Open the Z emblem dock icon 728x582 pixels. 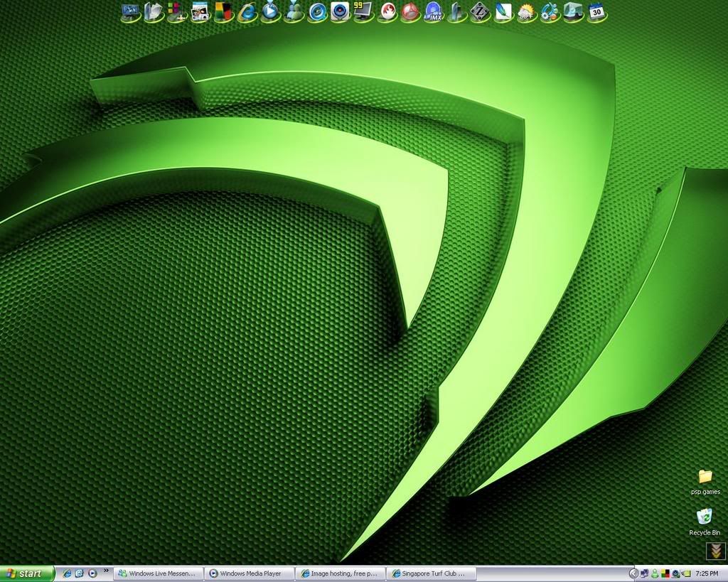click(480, 12)
